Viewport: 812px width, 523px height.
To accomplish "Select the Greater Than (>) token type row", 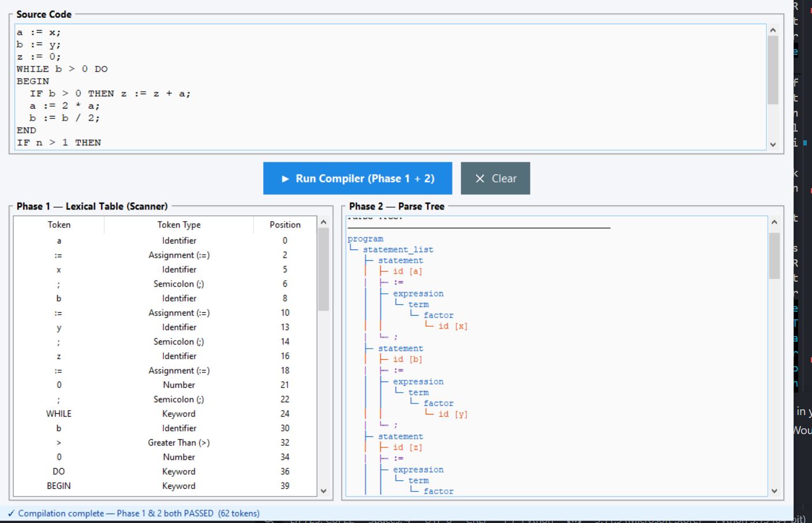I will click(165, 443).
